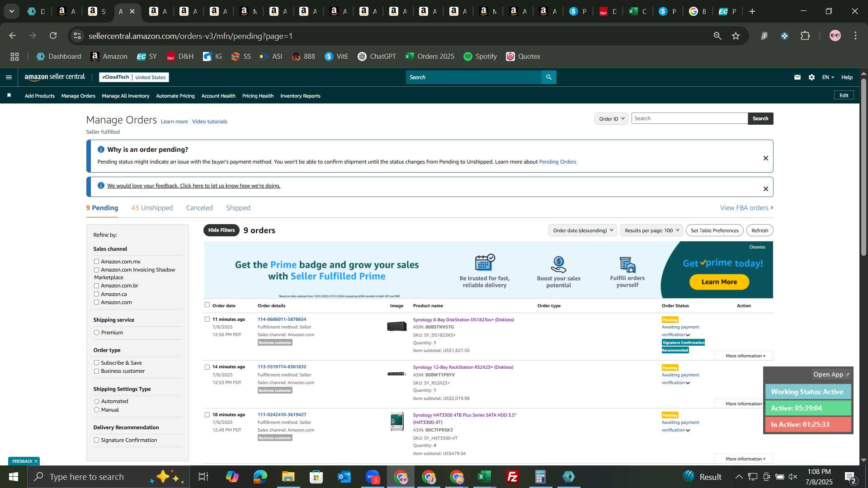Check the Amazon.ca sales channel filter
868x488 pixels.
pyautogui.click(x=96, y=294)
